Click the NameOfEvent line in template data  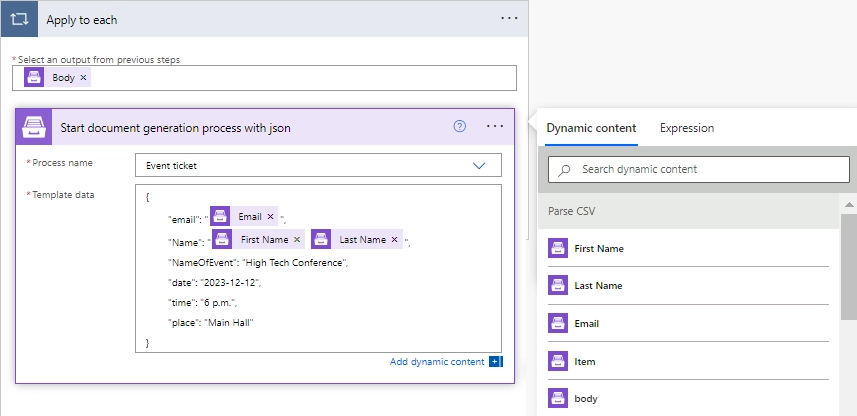pos(258,262)
